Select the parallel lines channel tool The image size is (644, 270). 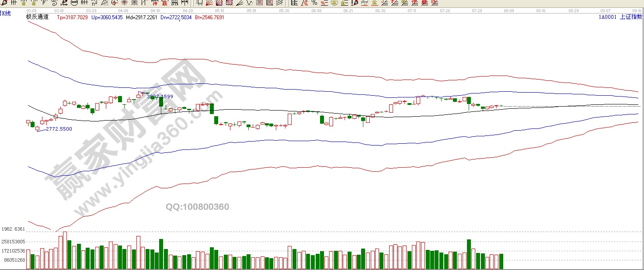(x=279, y=3)
